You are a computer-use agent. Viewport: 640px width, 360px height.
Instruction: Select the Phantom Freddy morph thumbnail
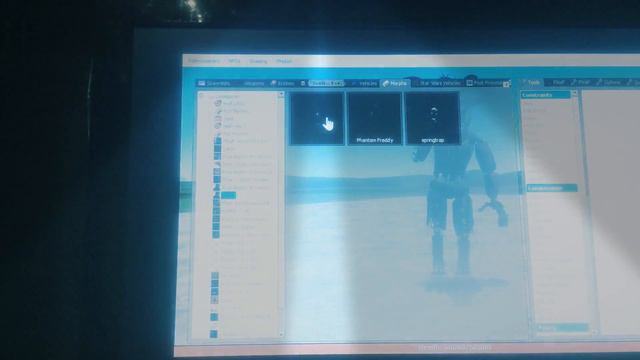click(x=374, y=119)
